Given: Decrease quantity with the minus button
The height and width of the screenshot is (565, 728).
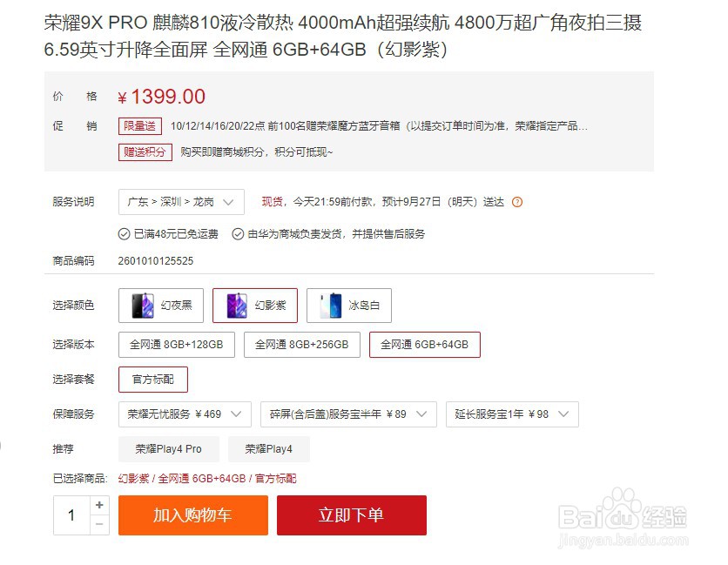Looking at the screenshot, I should pyautogui.click(x=99, y=525).
